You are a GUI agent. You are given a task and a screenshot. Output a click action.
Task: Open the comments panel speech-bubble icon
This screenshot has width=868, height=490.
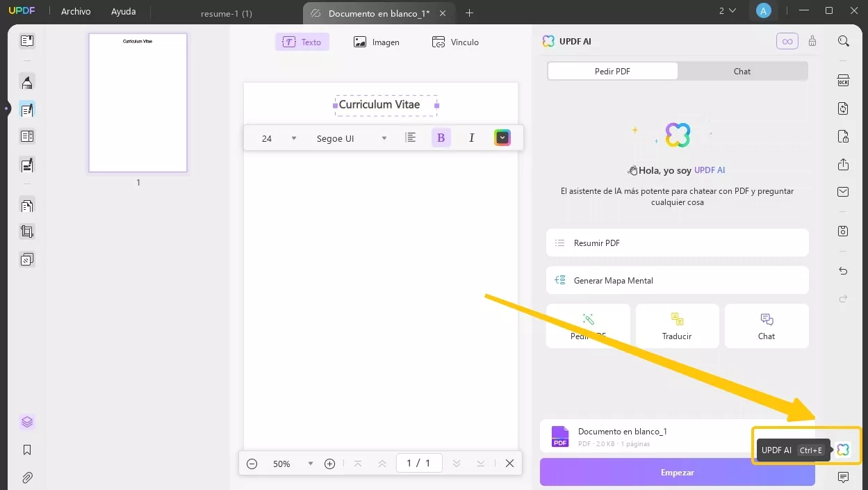[843, 477]
